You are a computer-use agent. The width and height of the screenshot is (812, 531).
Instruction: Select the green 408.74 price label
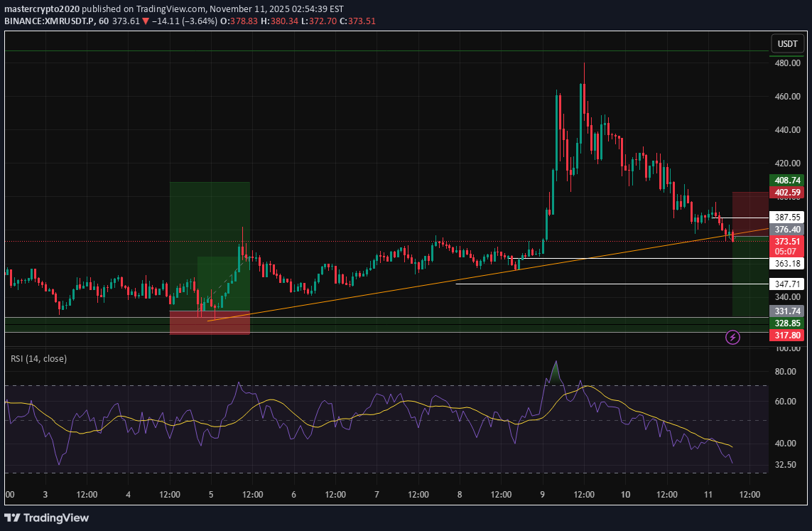[x=787, y=181]
